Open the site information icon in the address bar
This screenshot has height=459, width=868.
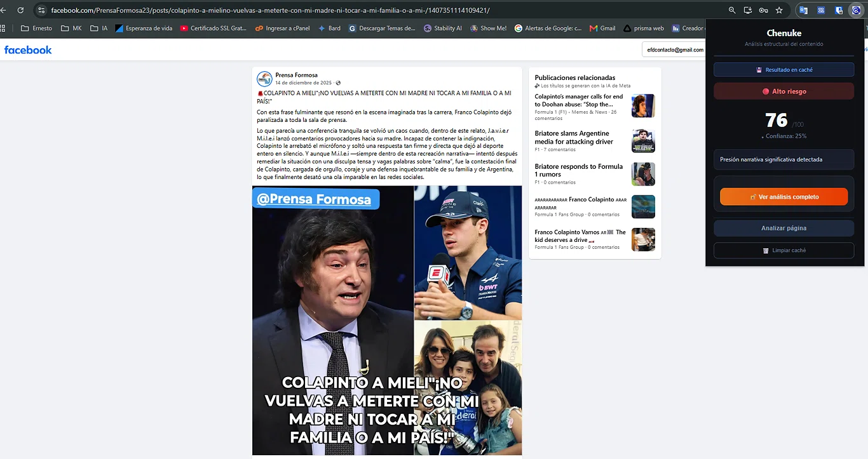click(x=41, y=10)
